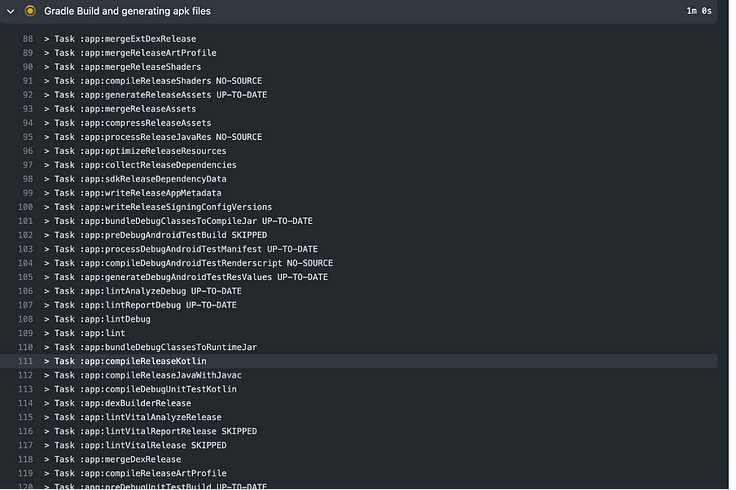This screenshot has width=736, height=490.
Task: Select log line number 111
Action: coord(25,361)
